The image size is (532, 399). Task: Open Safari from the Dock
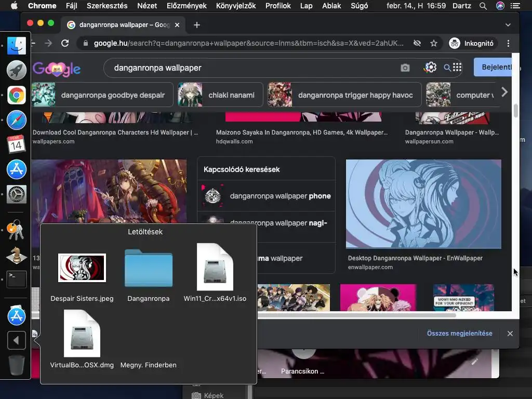(16, 120)
